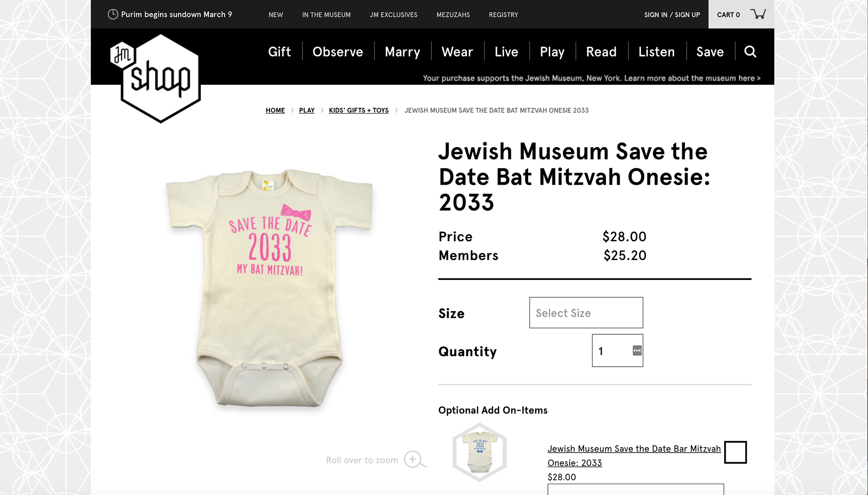The height and width of the screenshot is (495, 868).
Task: Click the search magnifier icon
Action: pos(750,52)
